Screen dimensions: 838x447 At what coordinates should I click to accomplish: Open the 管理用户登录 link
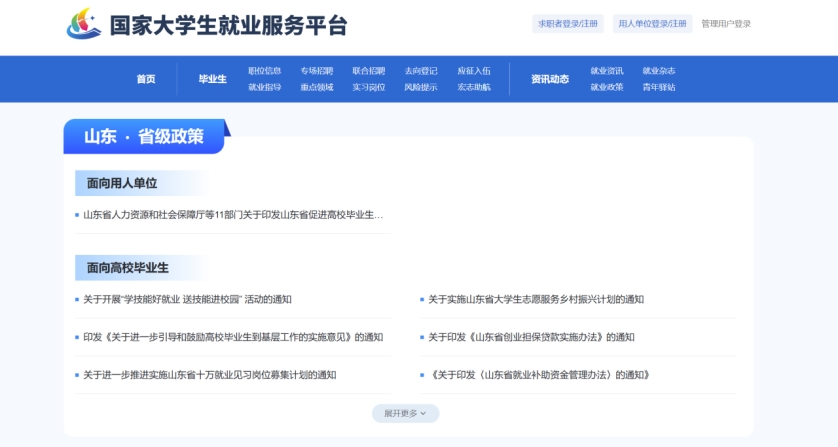click(x=725, y=24)
